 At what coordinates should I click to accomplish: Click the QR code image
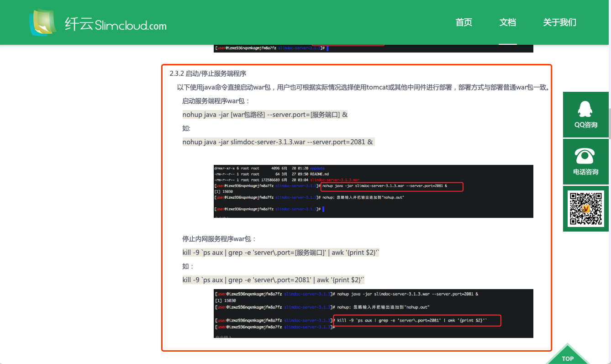(586, 209)
